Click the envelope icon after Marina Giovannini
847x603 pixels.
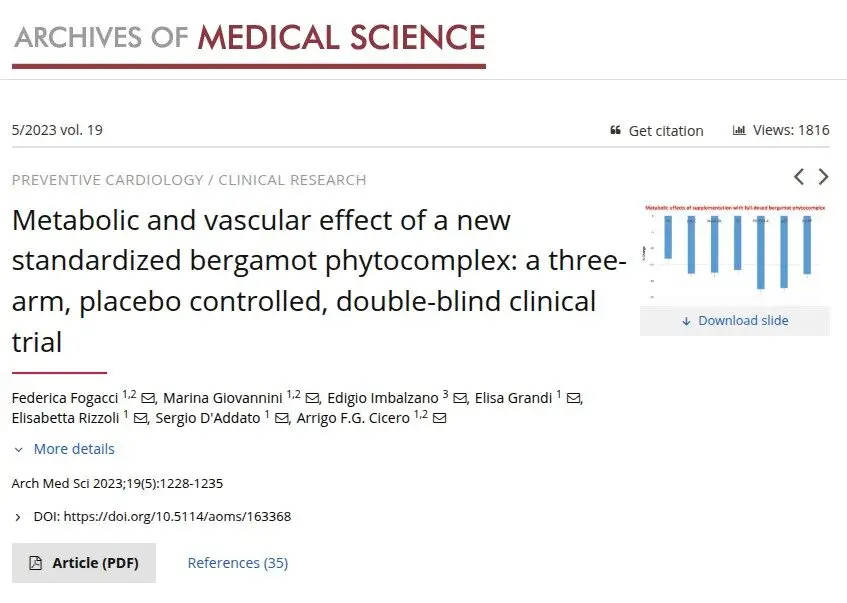click(312, 399)
